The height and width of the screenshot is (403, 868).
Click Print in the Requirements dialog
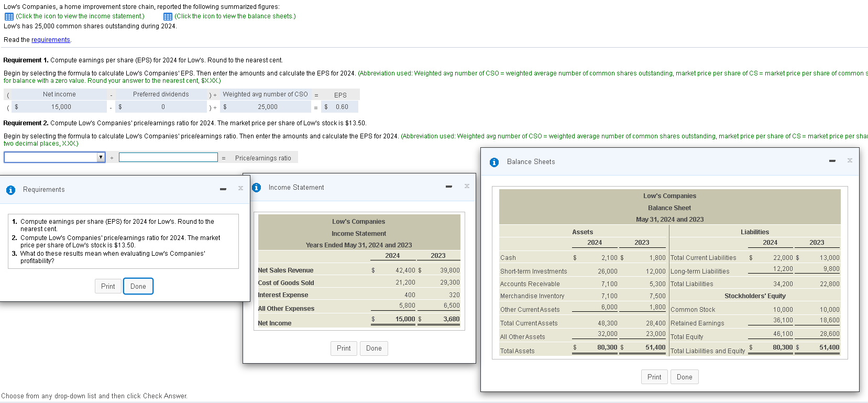click(108, 286)
